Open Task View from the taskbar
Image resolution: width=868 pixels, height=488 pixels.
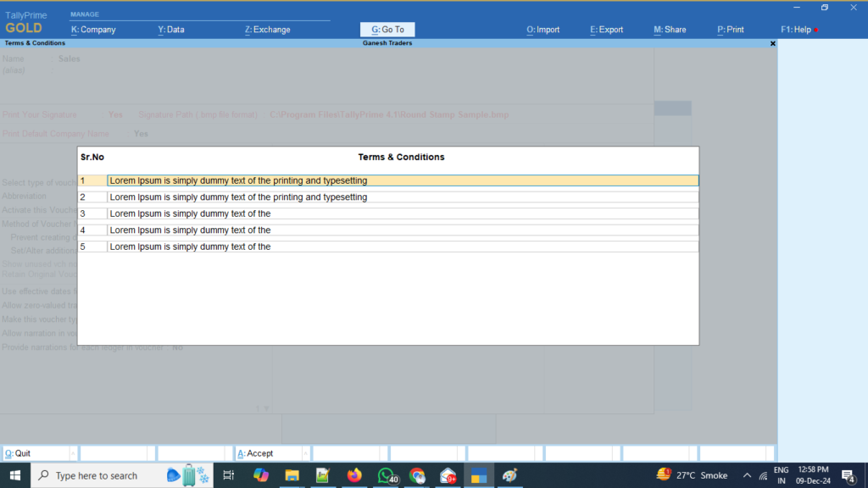(x=228, y=475)
